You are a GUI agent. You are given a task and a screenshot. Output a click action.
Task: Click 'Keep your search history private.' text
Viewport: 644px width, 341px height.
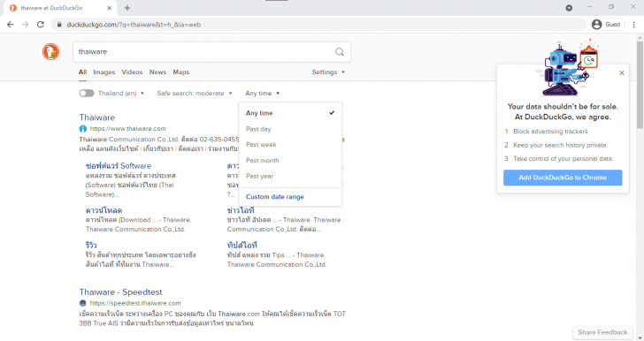(561, 145)
